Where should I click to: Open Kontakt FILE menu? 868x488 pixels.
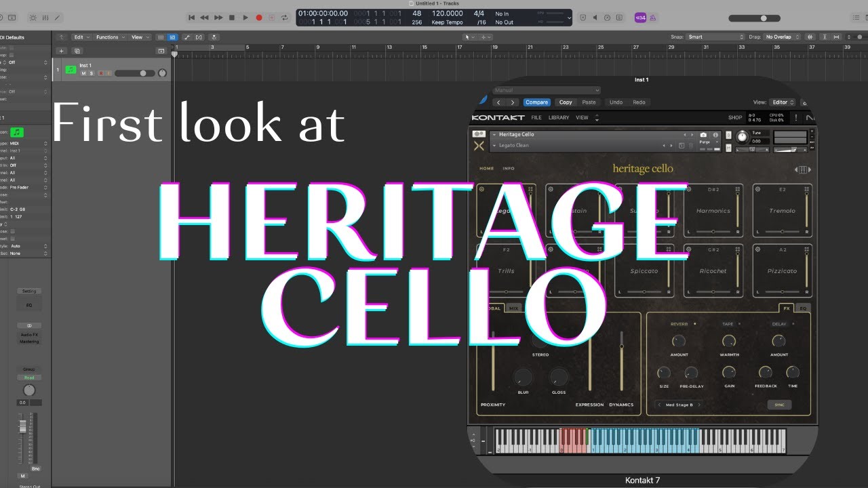click(x=536, y=118)
